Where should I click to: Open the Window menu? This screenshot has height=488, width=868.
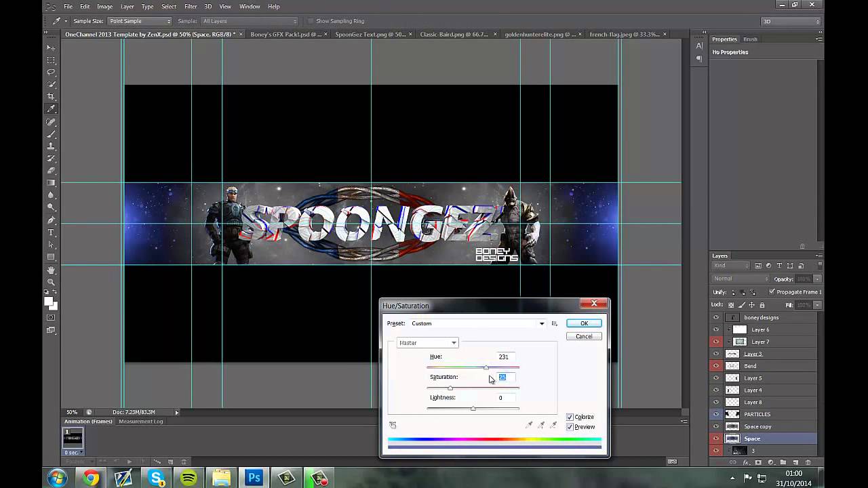click(x=250, y=6)
